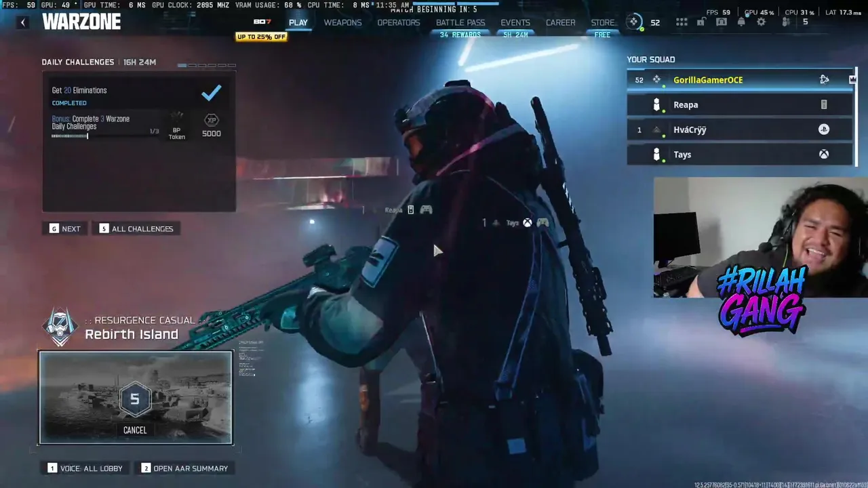Open the social friends icon
Viewport: 868px width, 488px height.
tap(786, 22)
